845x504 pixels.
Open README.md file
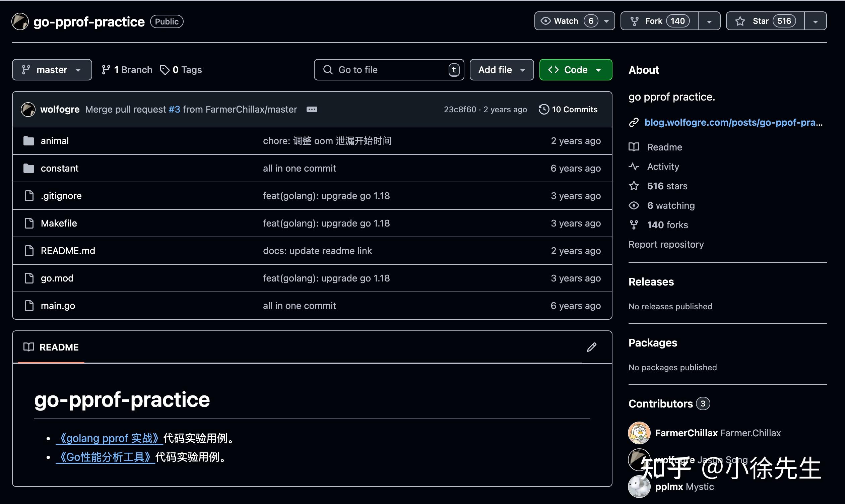[68, 251]
